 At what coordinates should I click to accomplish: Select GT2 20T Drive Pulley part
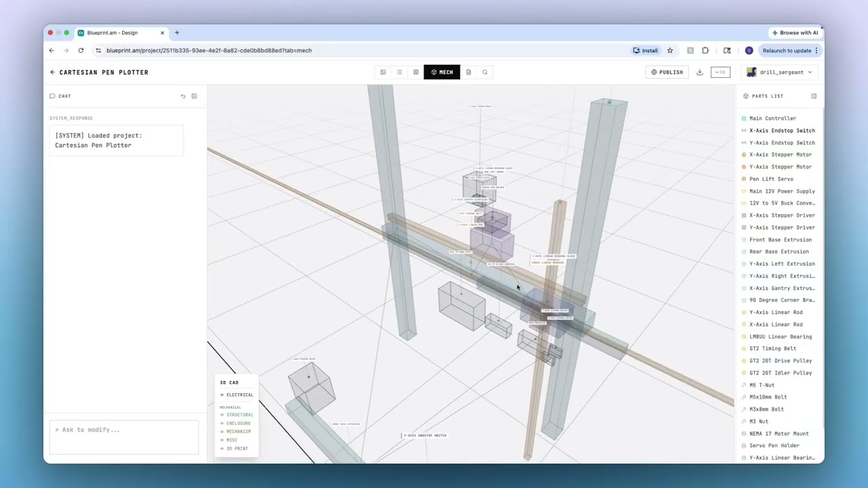(780, 361)
